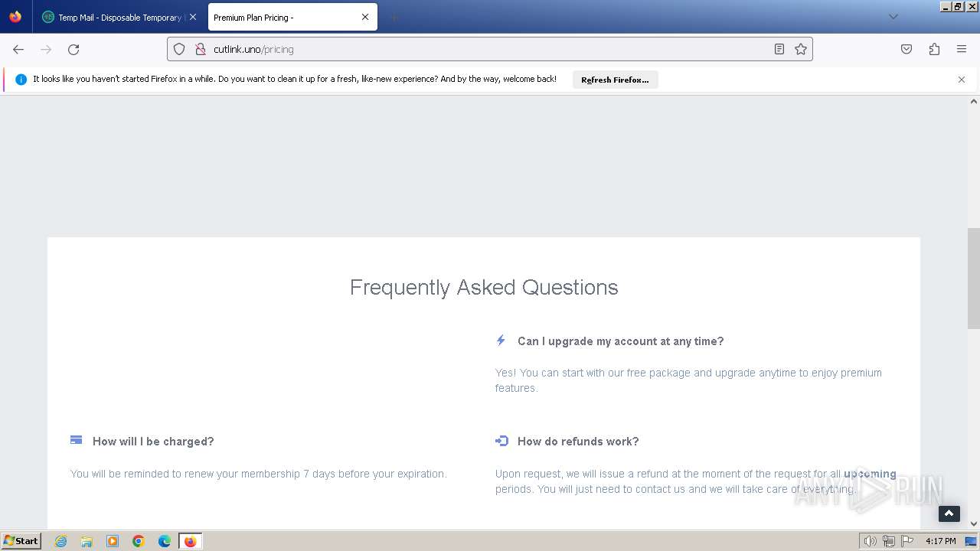Viewport: 980px width, 551px height.
Task: Click the Firefox taskbar button
Action: (x=191, y=541)
